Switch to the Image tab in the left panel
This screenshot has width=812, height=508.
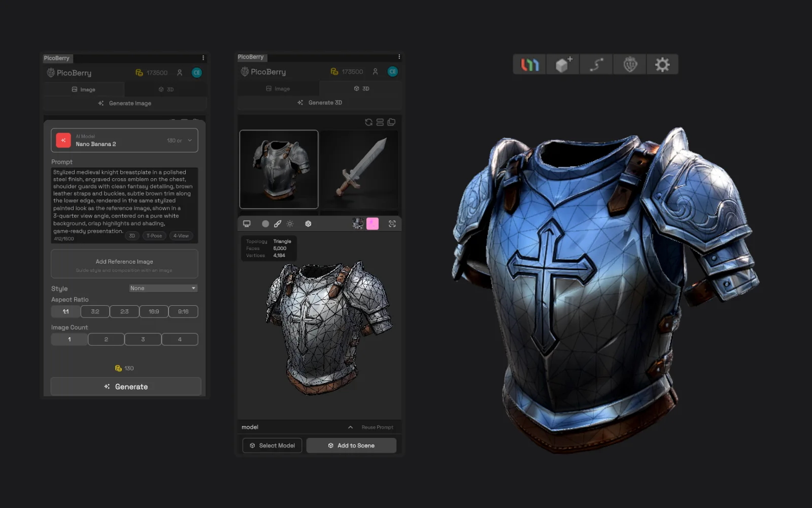point(84,89)
